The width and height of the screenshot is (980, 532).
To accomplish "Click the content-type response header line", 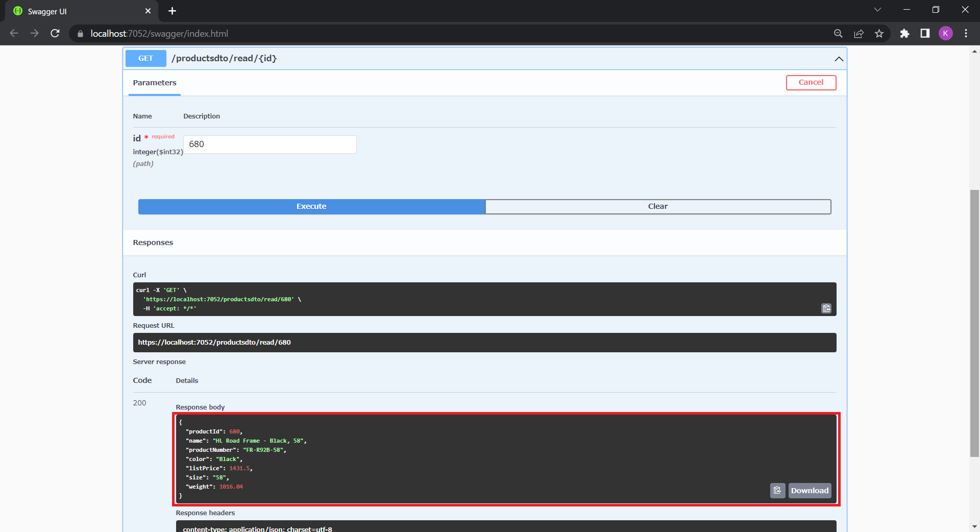I will 257,528.
